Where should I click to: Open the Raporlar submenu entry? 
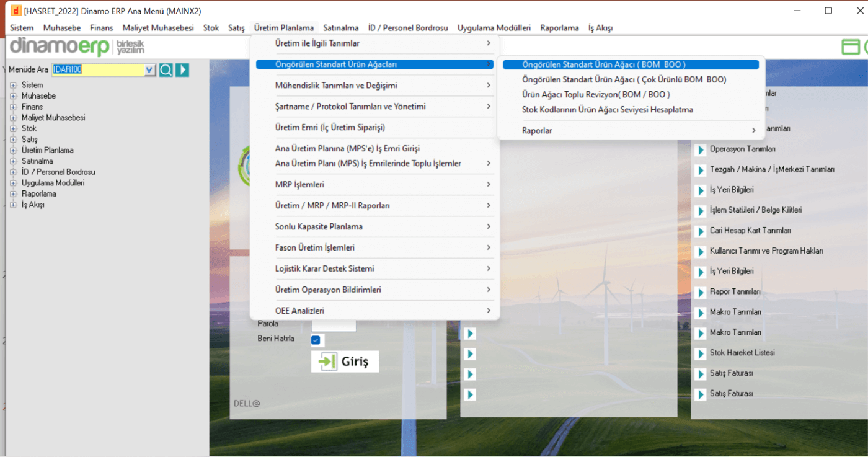tap(631, 131)
